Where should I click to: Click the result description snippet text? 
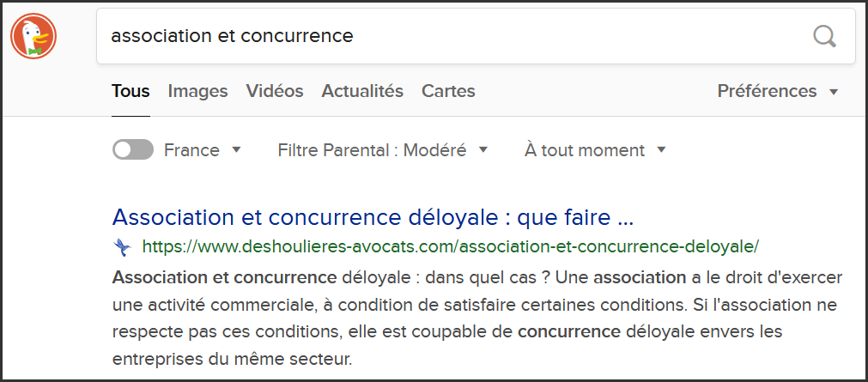[x=476, y=317]
